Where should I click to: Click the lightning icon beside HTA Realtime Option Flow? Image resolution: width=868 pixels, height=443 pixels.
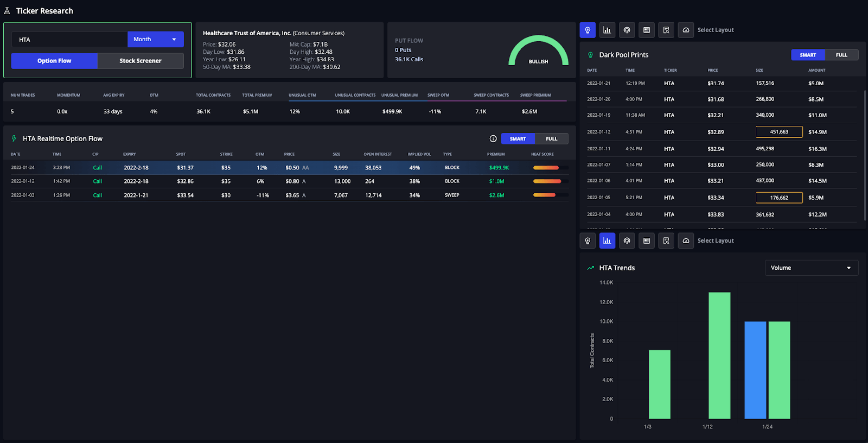(14, 139)
